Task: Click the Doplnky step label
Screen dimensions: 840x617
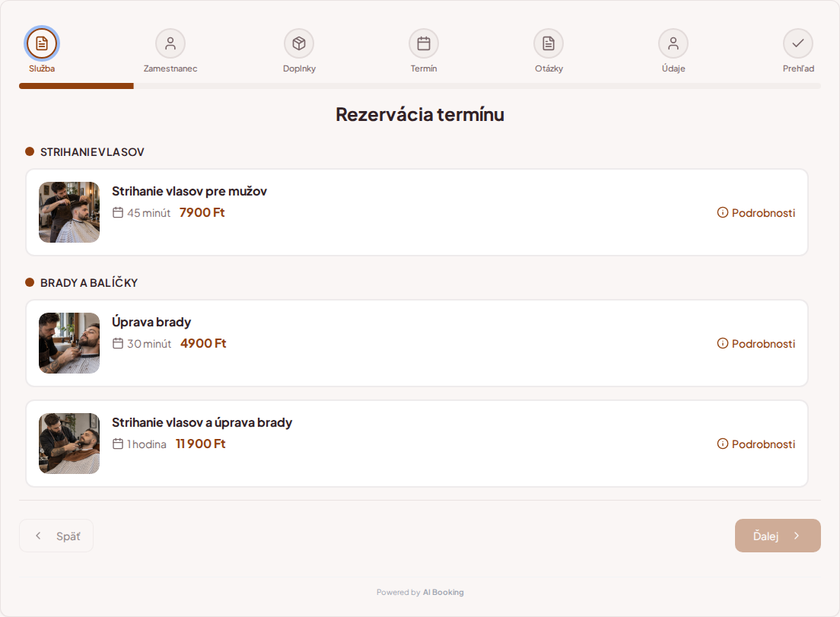Action: coord(299,68)
